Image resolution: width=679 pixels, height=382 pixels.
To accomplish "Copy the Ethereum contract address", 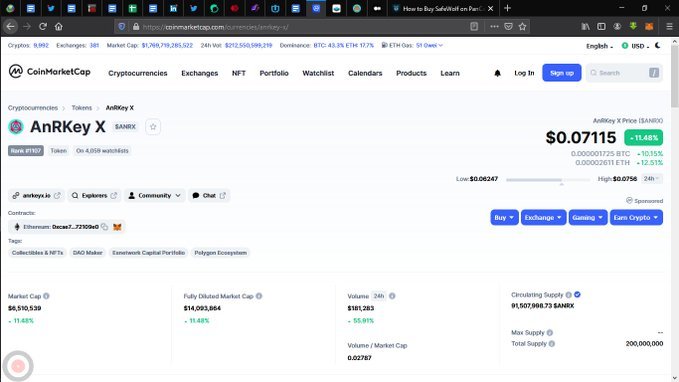I will [x=104, y=227].
